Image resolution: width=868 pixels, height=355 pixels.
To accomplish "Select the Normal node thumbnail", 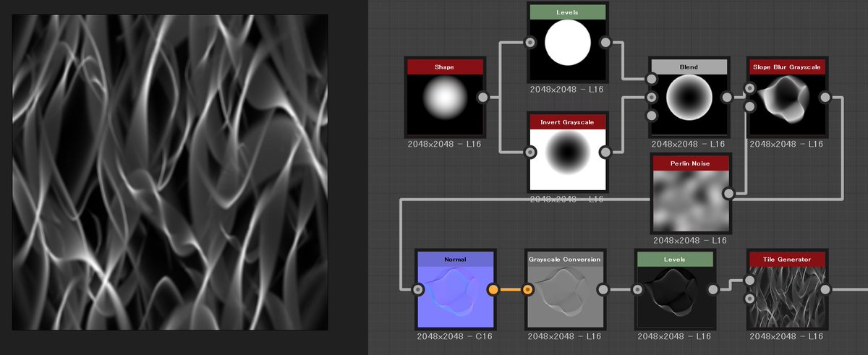I will [455, 296].
